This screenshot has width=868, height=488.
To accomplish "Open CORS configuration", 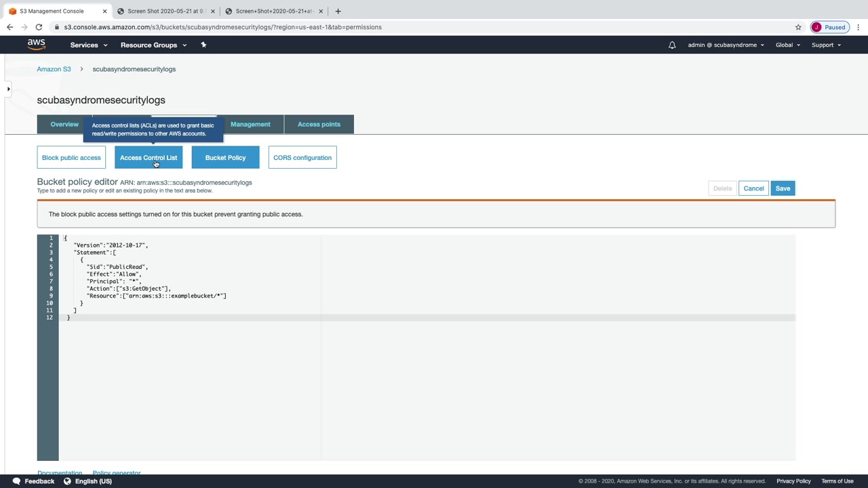I will (302, 158).
